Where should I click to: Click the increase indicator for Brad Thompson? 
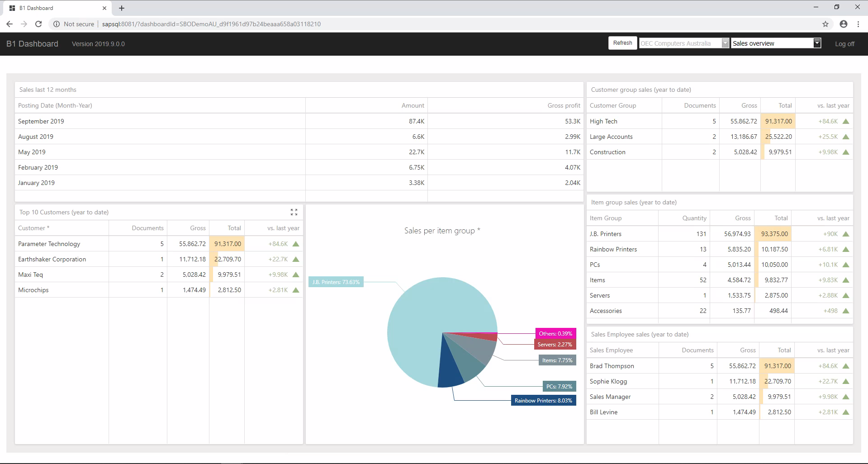point(845,365)
